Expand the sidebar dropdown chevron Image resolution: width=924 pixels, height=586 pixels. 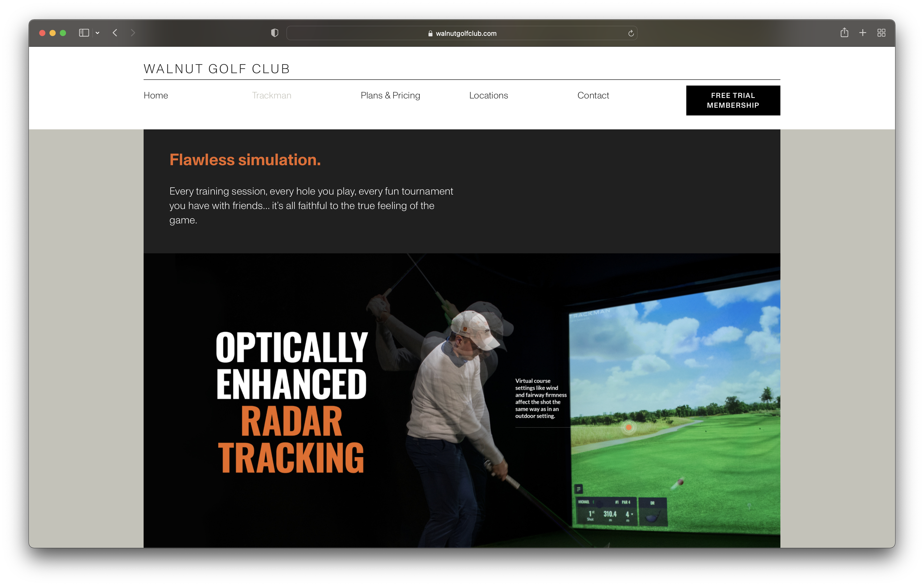click(x=97, y=33)
